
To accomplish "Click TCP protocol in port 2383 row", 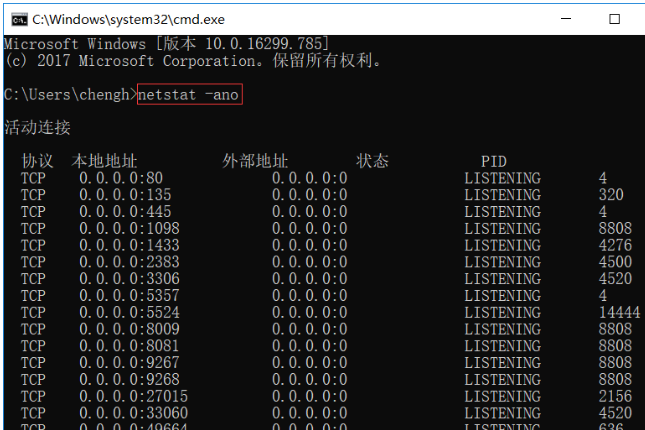I will coord(33,262).
